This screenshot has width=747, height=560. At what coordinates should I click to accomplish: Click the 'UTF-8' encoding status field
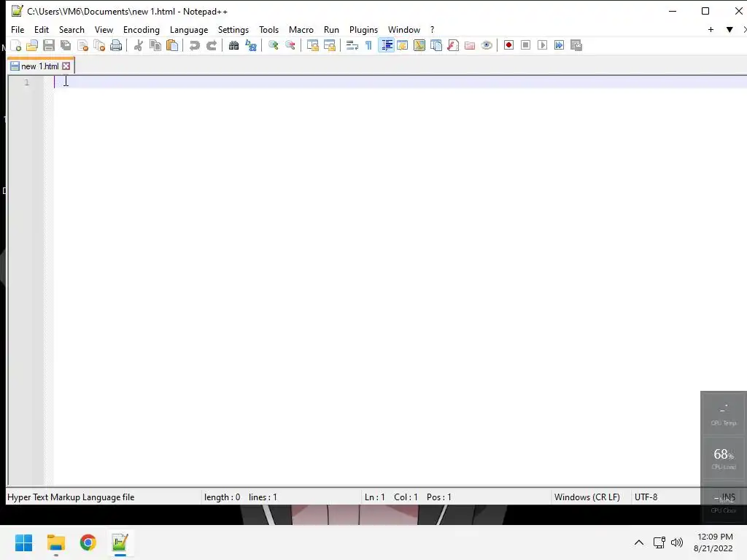pos(646,497)
